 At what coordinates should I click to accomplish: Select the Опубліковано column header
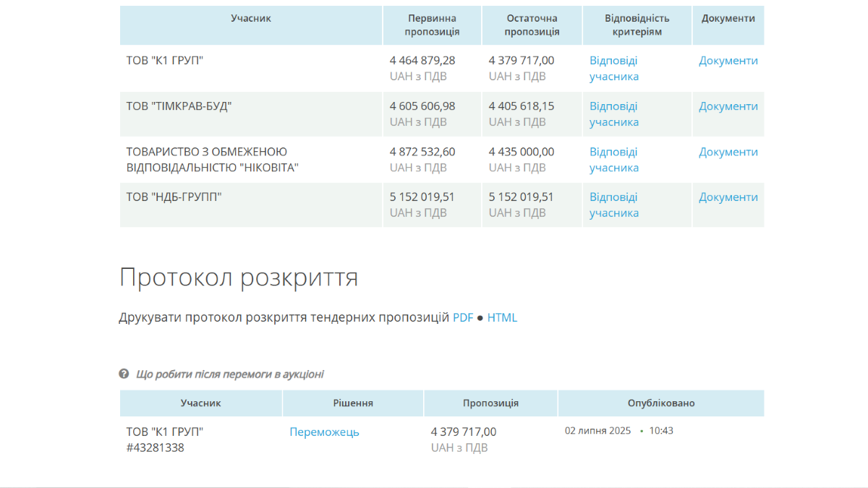pos(661,403)
